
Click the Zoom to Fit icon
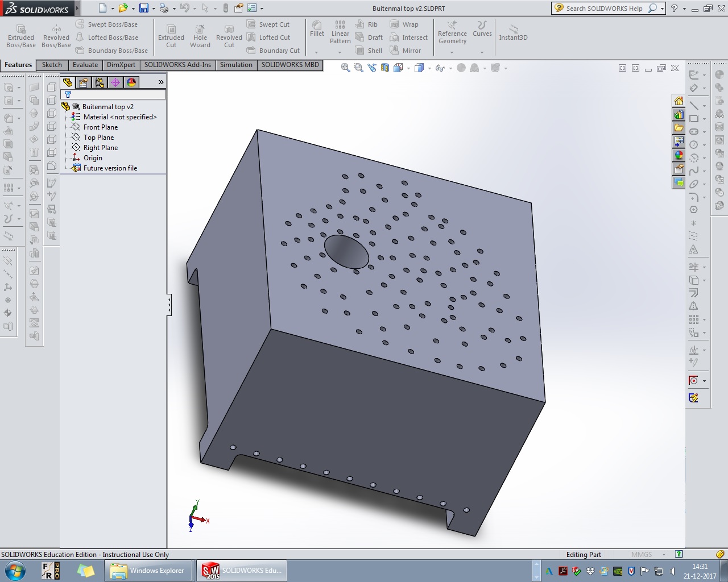345,68
